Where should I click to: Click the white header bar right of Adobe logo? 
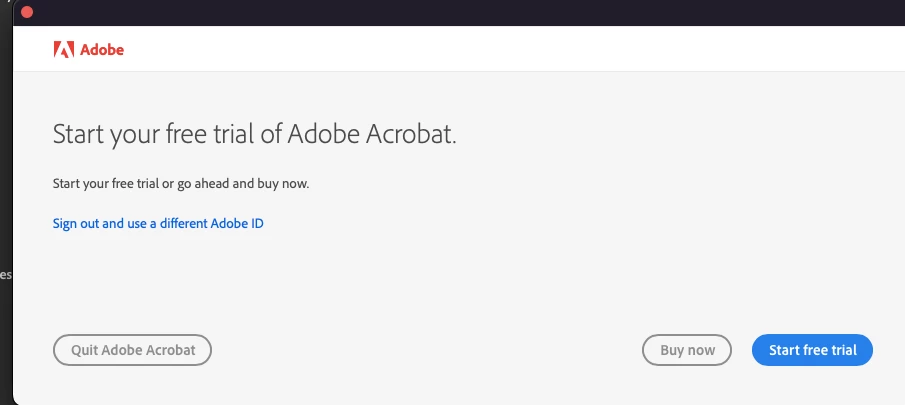(500, 49)
